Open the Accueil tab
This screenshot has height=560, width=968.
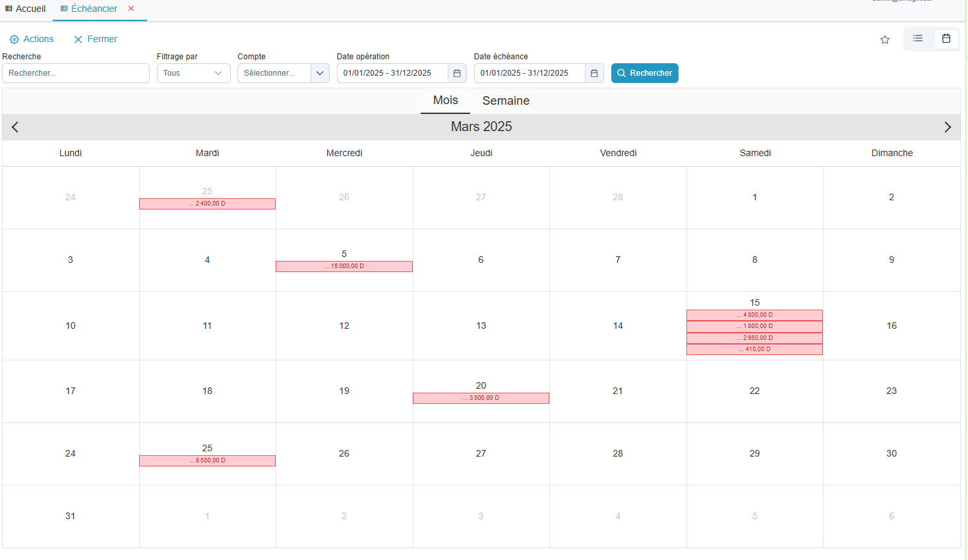click(26, 9)
